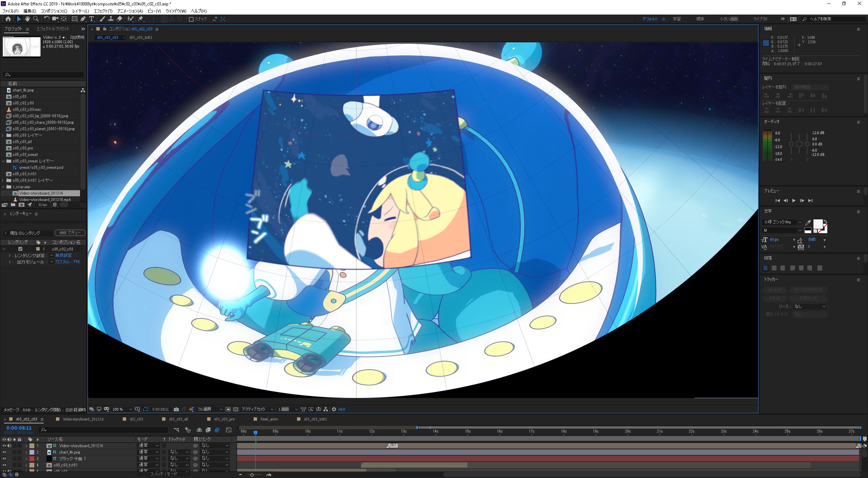Select the Eraser tool
Viewport: 868px width, 478px height.
coord(119,19)
